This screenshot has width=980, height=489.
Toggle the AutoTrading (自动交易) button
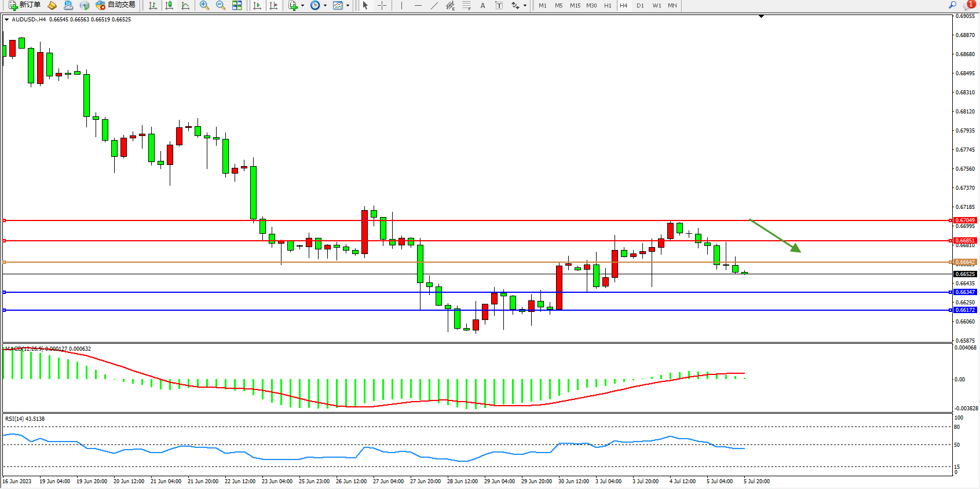pyautogui.click(x=116, y=5)
